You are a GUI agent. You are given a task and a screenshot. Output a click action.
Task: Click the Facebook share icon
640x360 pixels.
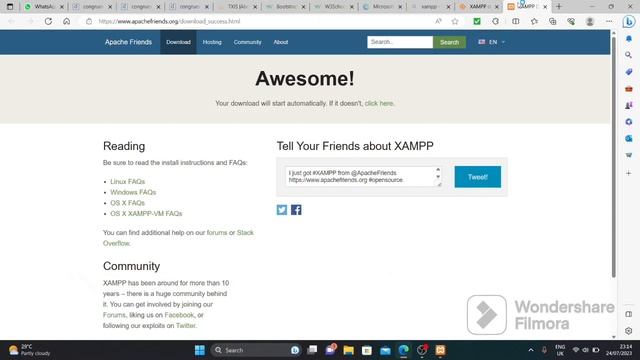(296, 210)
